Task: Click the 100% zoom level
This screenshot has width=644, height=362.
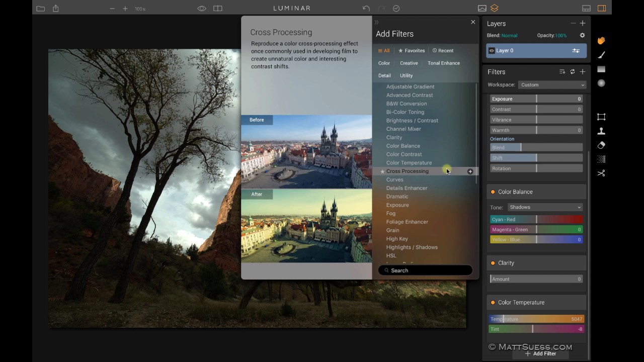Action: tap(140, 9)
